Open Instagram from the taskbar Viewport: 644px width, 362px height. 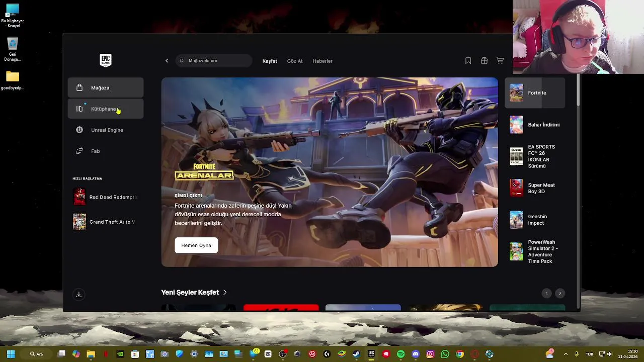coord(430,354)
